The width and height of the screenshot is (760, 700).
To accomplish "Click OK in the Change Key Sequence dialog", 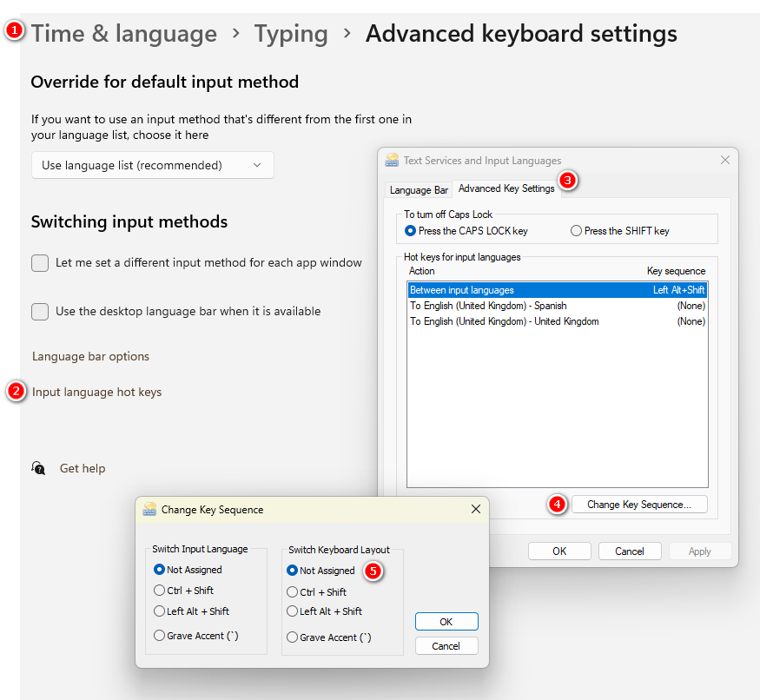I will click(446, 622).
